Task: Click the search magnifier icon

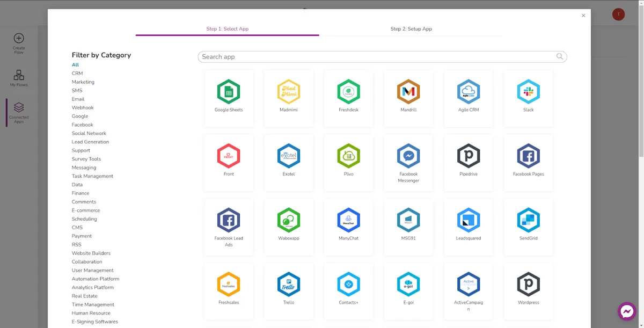Action: tap(560, 56)
